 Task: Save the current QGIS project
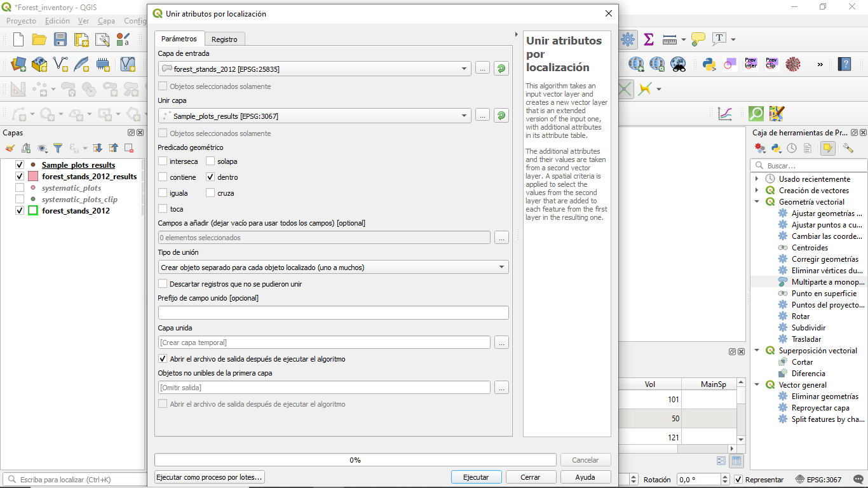click(60, 39)
